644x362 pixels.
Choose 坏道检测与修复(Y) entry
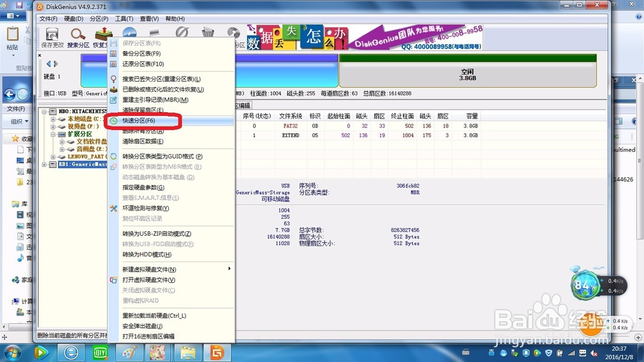[x=171, y=208]
